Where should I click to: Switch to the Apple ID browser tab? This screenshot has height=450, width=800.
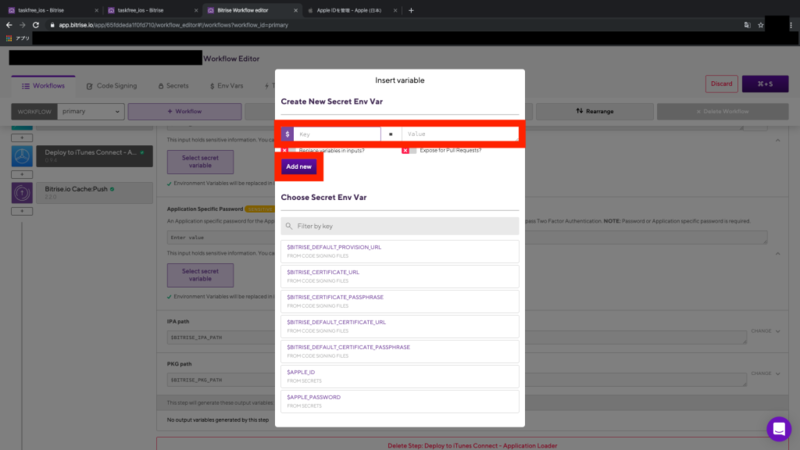351,10
